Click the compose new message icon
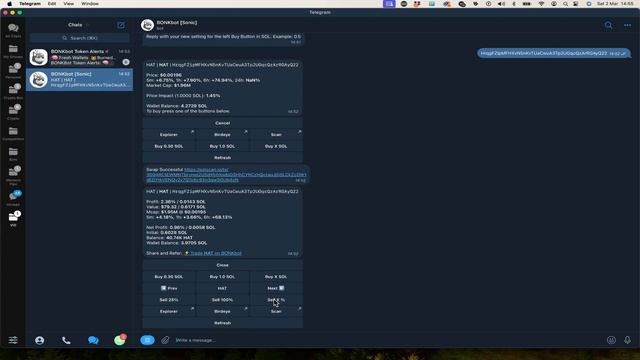This screenshot has height=360, width=640. 121,25
